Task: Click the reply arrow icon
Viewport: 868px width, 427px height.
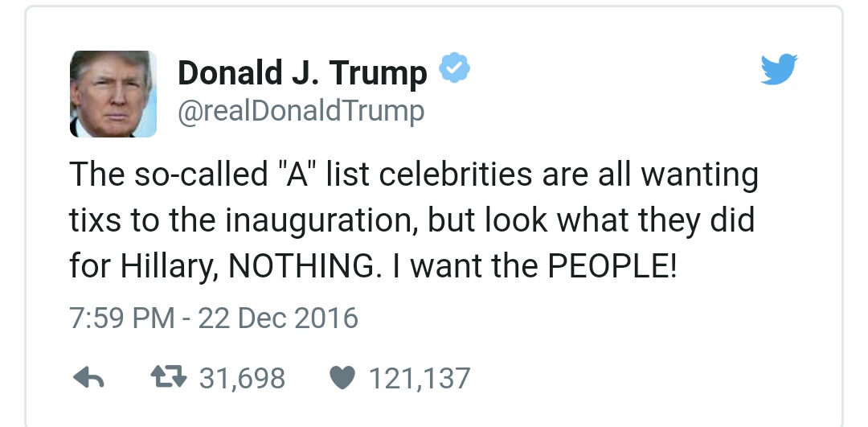Action: tap(89, 379)
